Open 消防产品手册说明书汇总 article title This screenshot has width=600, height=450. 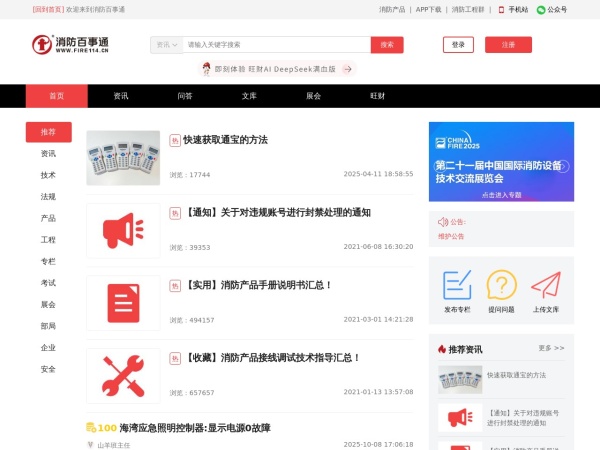click(258, 285)
